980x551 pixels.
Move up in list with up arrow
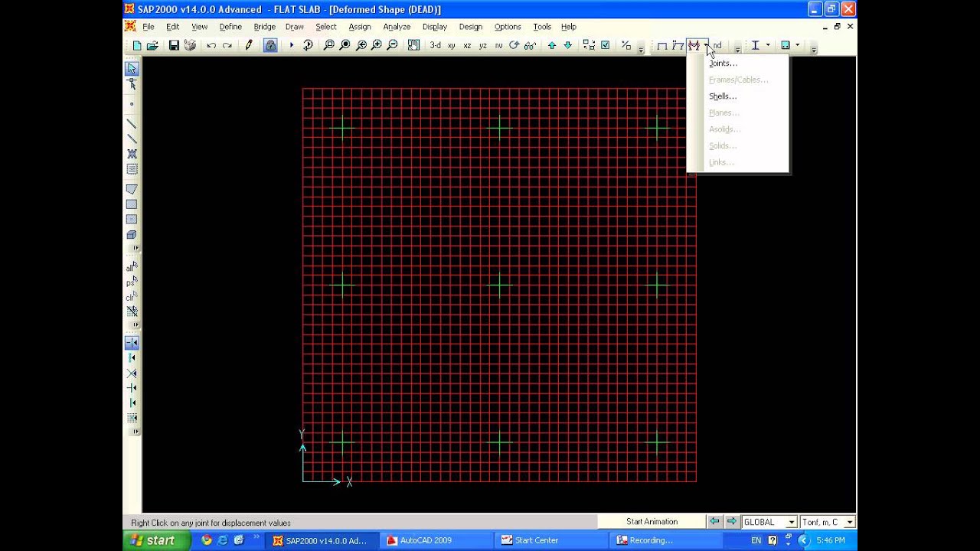[552, 46]
